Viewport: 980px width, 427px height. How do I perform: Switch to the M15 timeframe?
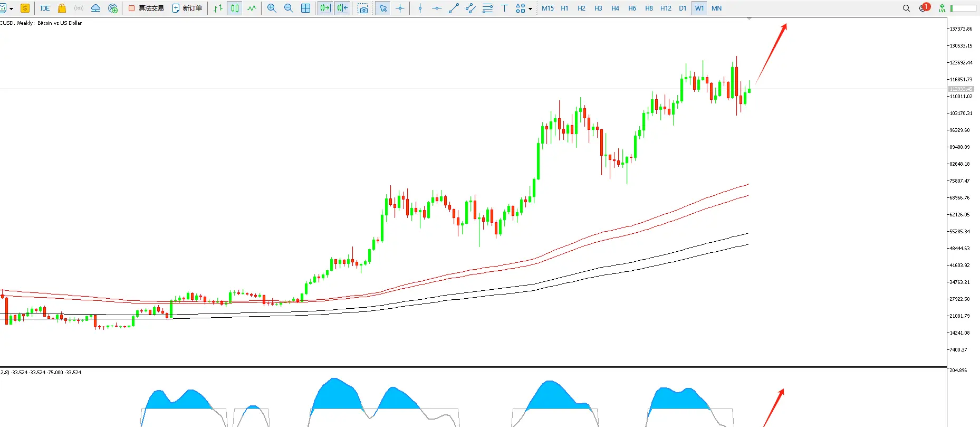547,8
